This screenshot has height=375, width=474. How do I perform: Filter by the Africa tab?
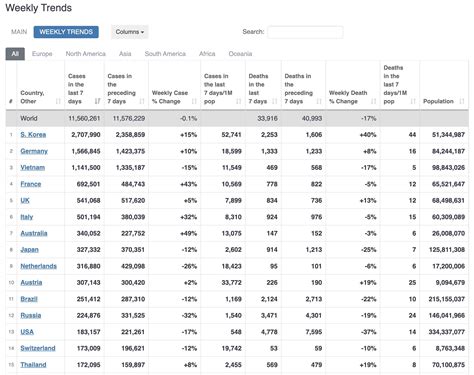[207, 54]
